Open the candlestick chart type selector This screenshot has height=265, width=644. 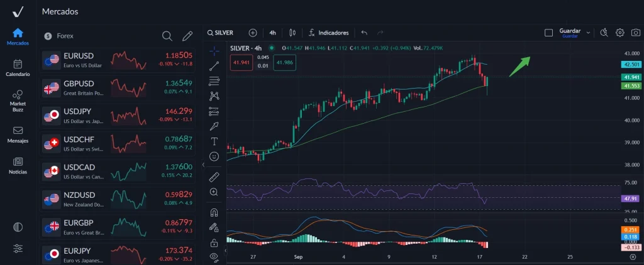point(292,33)
